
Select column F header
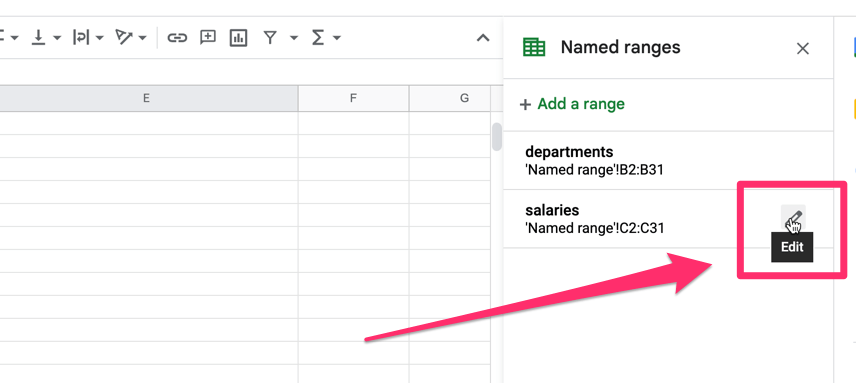(x=353, y=99)
